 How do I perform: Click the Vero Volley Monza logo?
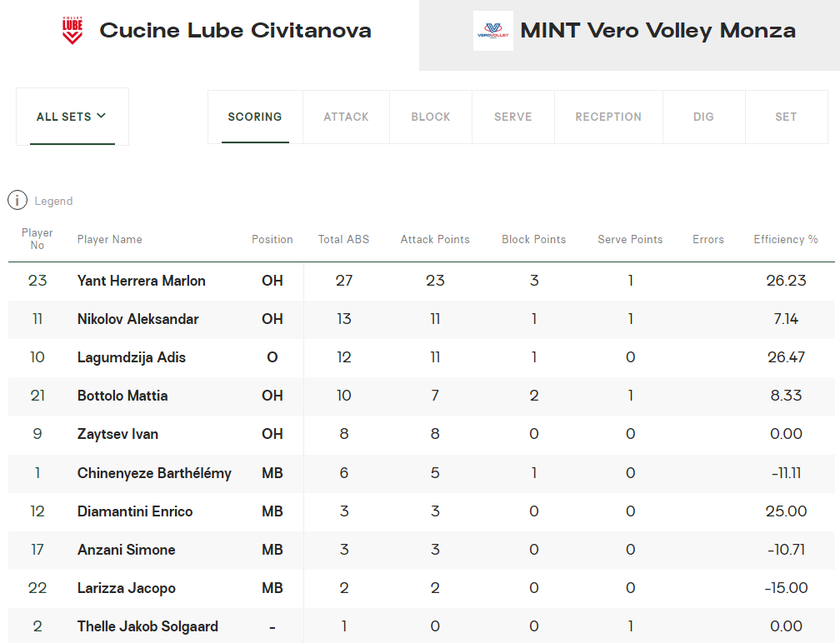(492, 31)
